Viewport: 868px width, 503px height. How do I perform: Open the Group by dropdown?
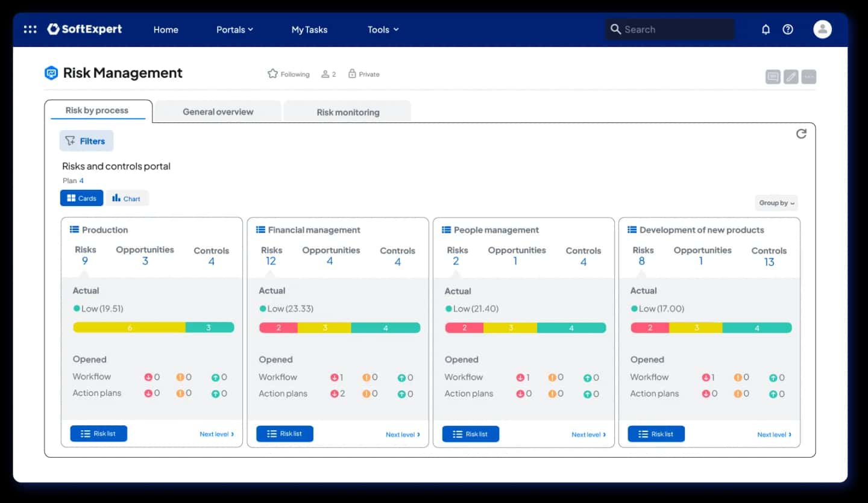(x=776, y=203)
